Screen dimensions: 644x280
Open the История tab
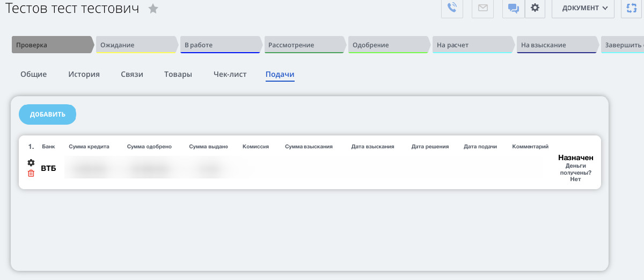pyautogui.click(x=84, y=74)
